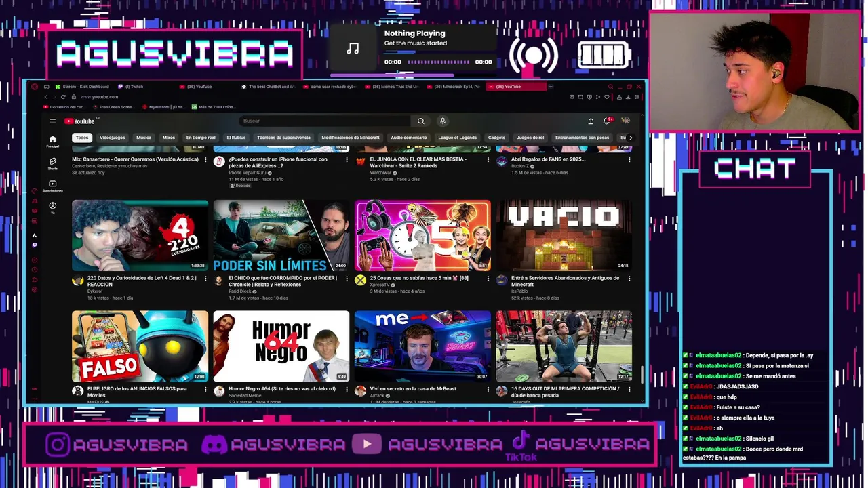Open the notifications bell showing 9+
This screenshot has width=868, height=488.
point(607,121)
